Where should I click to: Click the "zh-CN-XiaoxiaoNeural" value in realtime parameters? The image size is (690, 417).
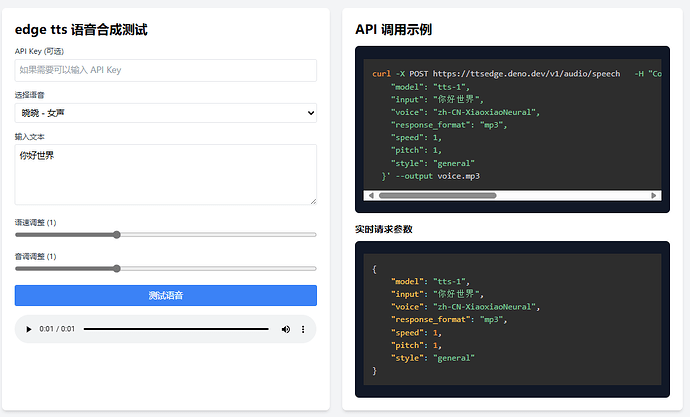(x=484, y=307)
